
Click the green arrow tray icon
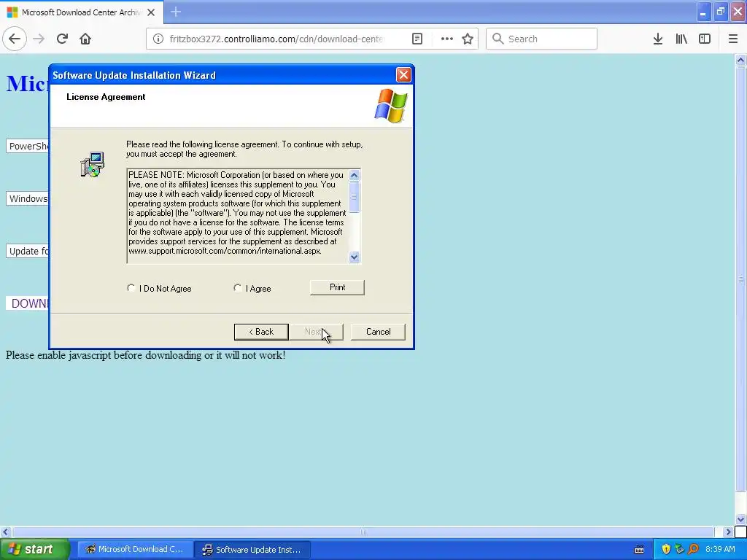point(680,550)
